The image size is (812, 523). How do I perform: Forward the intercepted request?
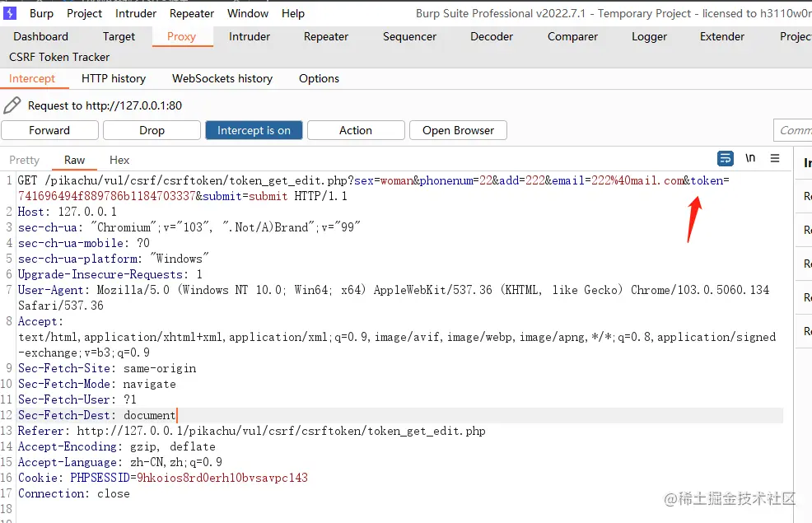[49, 130]
